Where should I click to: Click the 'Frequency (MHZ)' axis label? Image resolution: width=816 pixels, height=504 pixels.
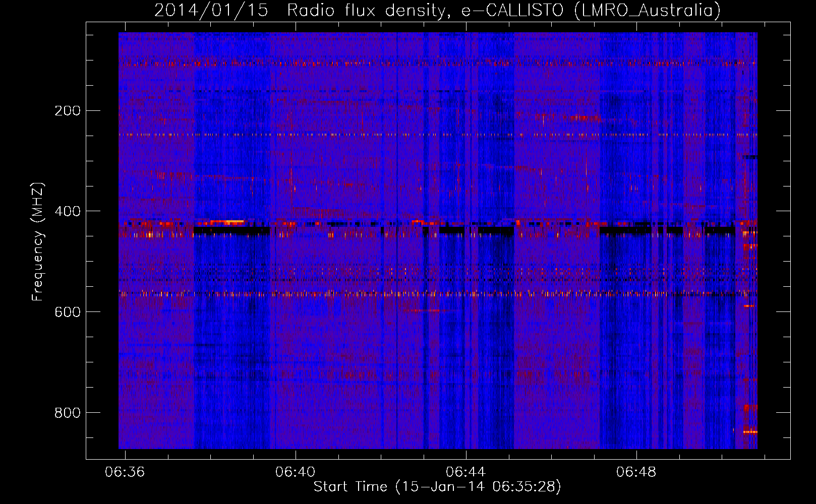pos(38,241)
